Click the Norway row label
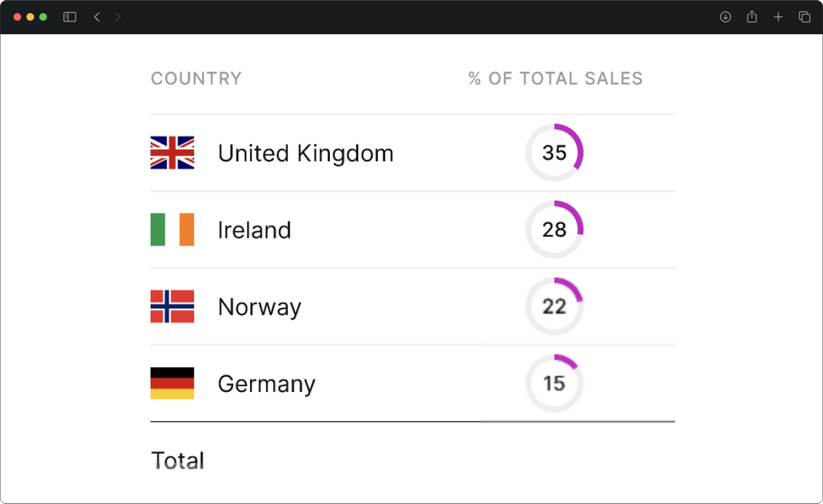The image size is (823, 504). pyautogui.click(x=260, y=307)
